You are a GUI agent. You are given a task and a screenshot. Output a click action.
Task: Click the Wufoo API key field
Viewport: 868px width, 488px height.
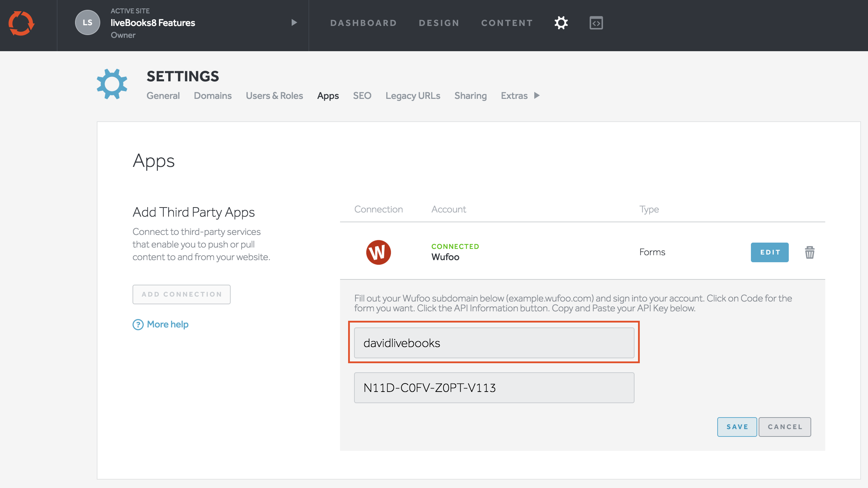tap(494, 388)
